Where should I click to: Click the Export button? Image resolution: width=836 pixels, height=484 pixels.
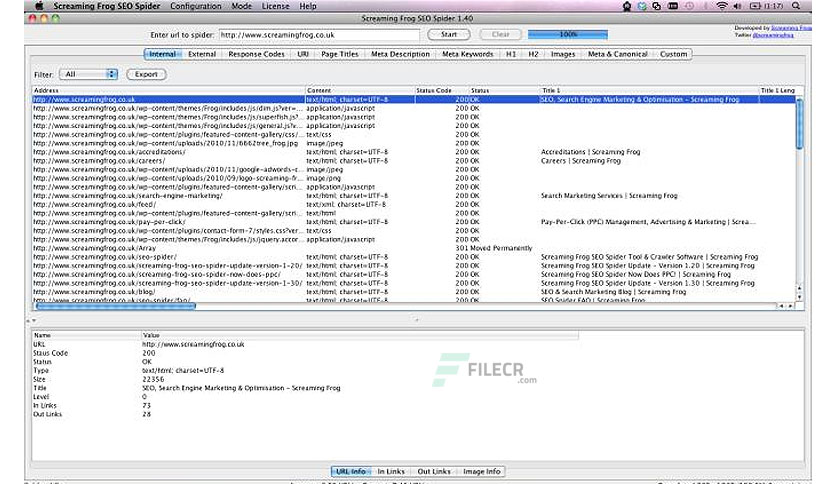click(x=146, y=74)
